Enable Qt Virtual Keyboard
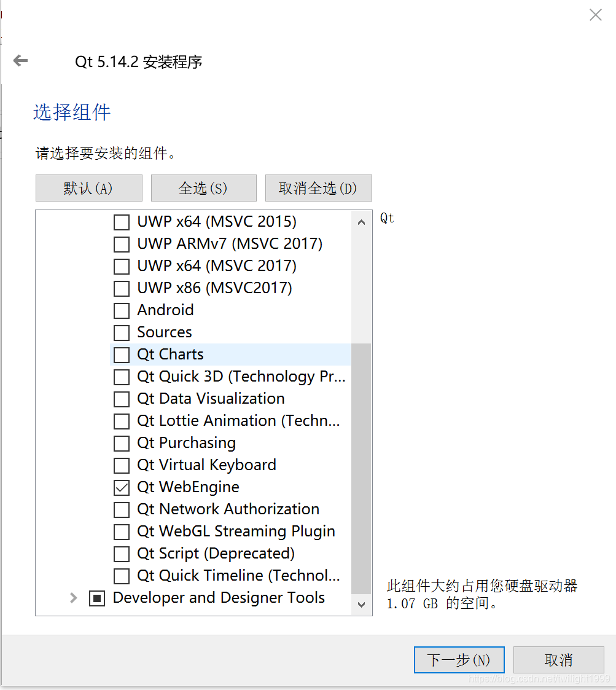This screenshot has width=616, height=690. click(x=121, y=465)
